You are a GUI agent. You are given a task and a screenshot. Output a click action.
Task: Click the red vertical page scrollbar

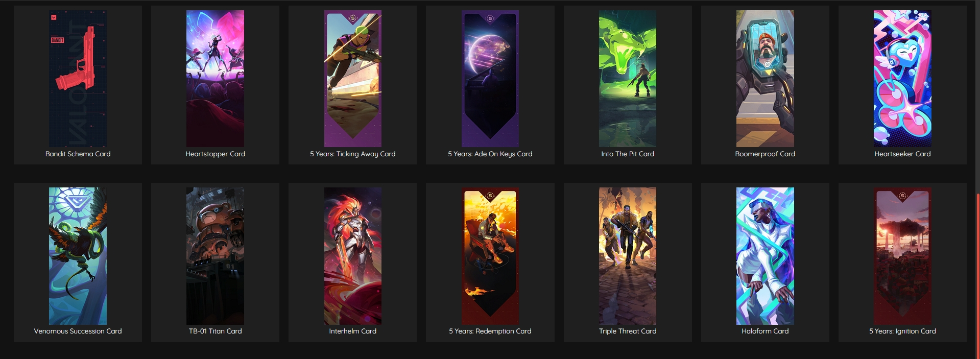tap(978, 276)
